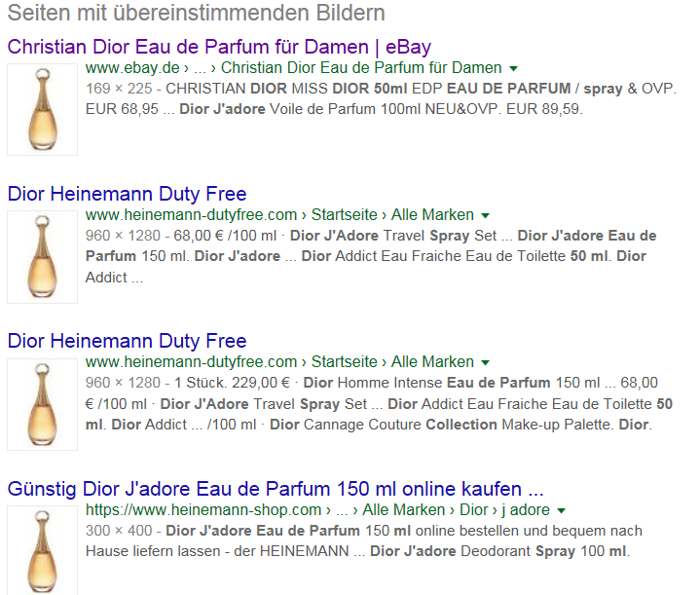
Task: Select the 'EUR 68,95' price in the eBay snippet
Action: [x=122, y=109]
